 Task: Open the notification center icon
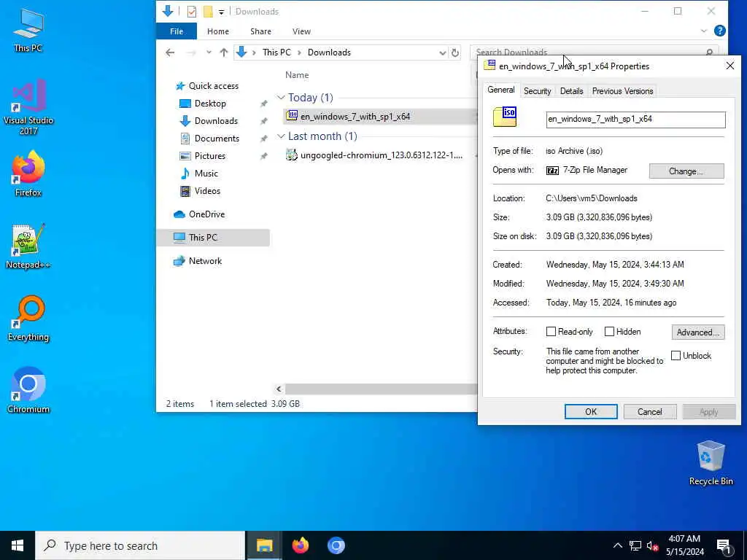point(724,545)
